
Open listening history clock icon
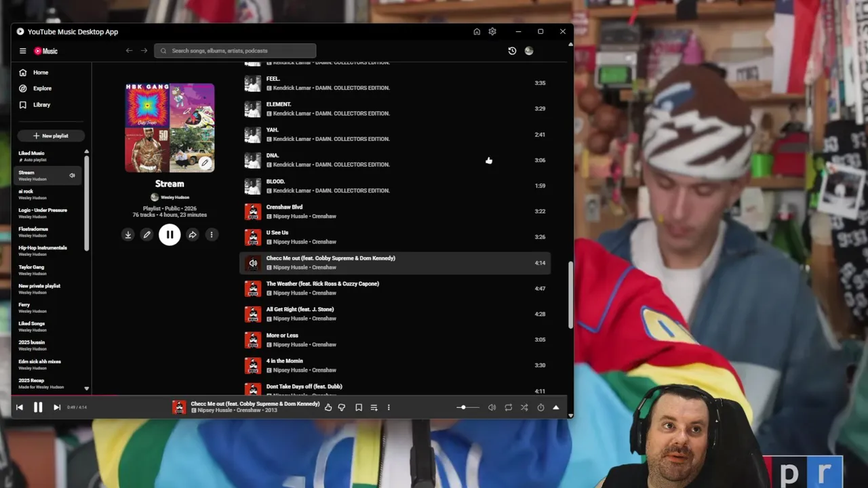coord(512,51)
